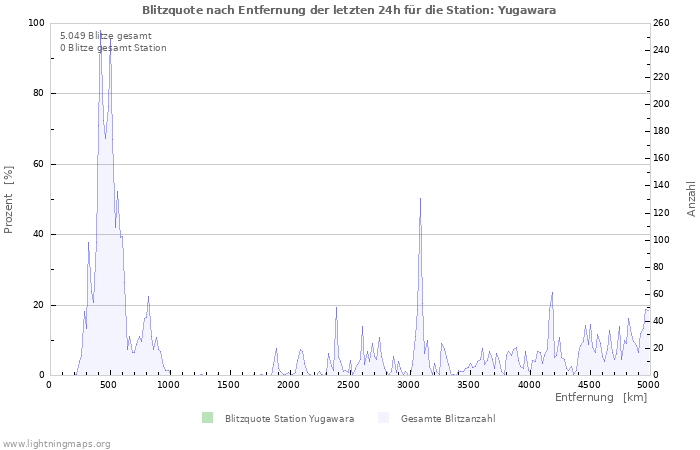Click the green Blitzquote Station Yugawara legend swatch

207,418
